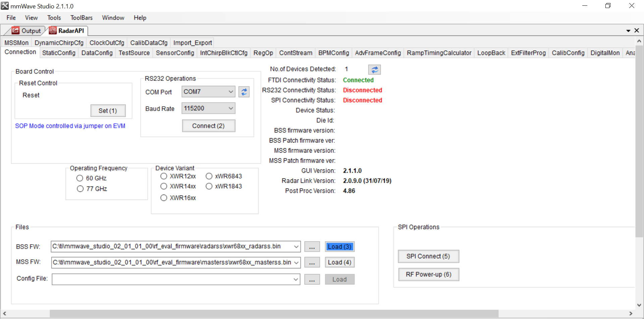Click the horizontal scrollbar thumb
The height and width of the screenshot is (319, 644).
pos(274,313)
